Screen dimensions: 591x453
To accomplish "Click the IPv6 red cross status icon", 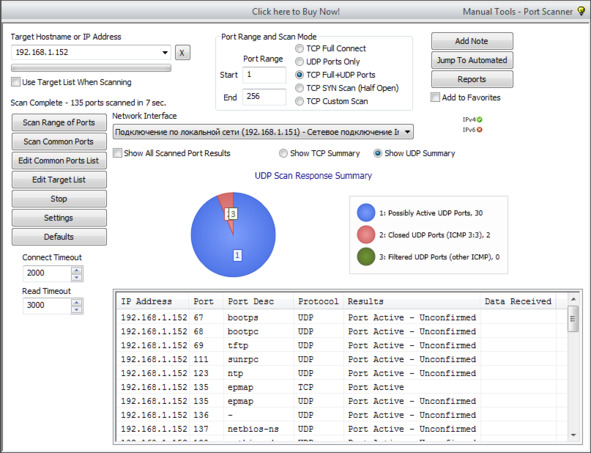I will 479,130.
